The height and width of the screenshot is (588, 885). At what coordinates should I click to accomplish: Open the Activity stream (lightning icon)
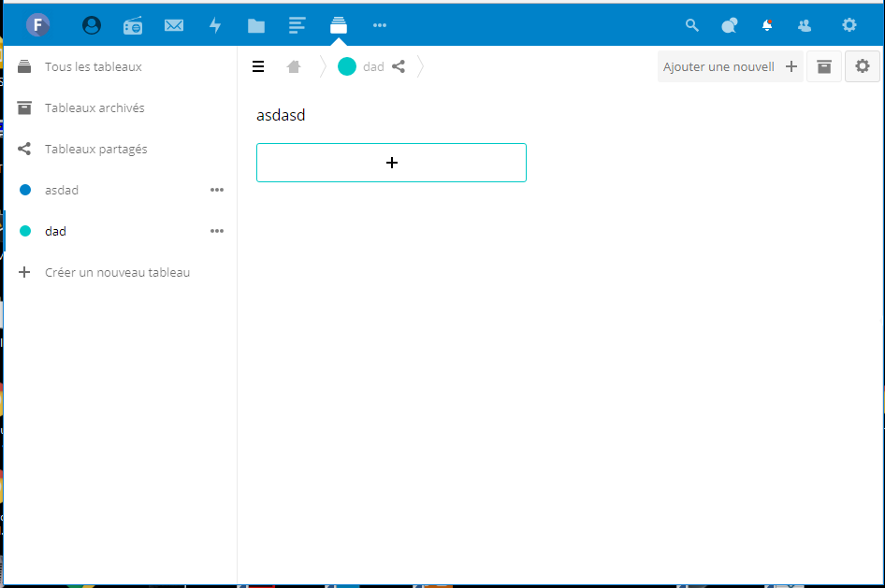[x=215, y=25]
